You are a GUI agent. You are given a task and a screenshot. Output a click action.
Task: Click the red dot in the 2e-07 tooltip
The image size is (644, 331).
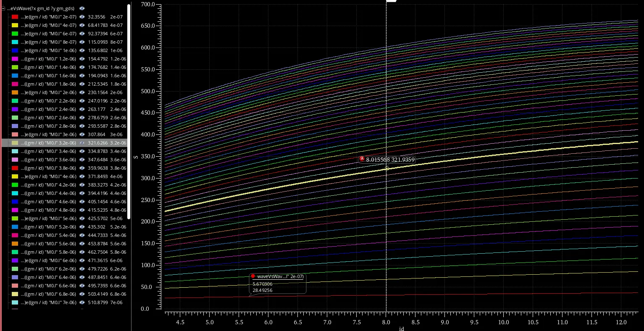(253, 276)
